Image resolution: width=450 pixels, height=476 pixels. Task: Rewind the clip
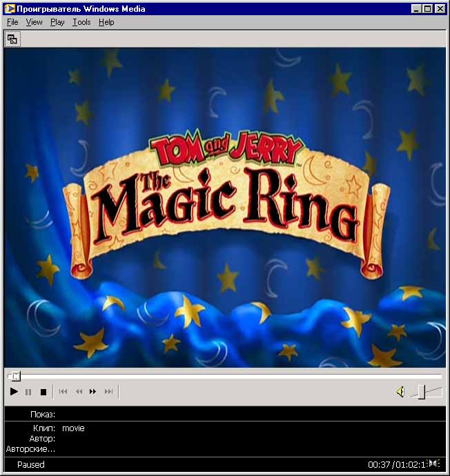79,392
